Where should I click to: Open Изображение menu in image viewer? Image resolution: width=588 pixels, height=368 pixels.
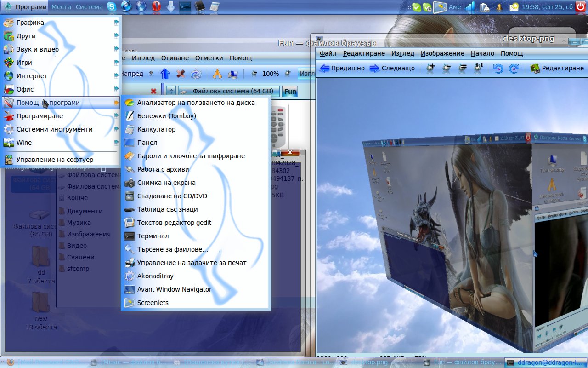tap(442, 53)
